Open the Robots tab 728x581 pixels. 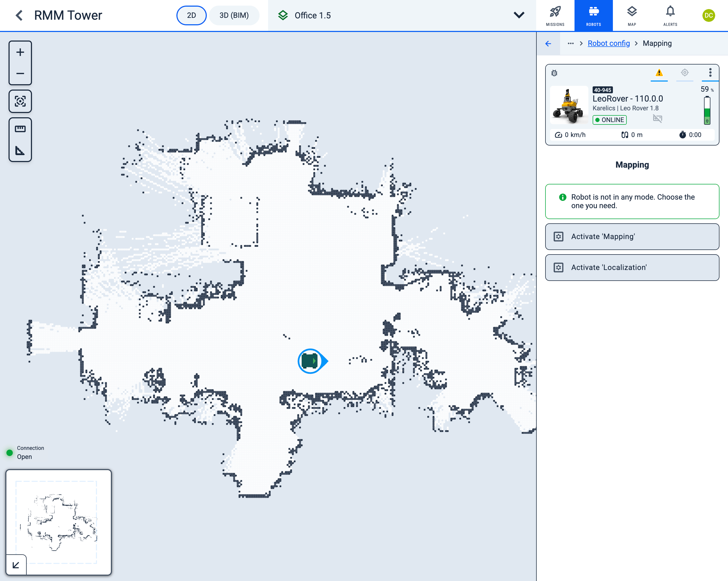point(594,15)
